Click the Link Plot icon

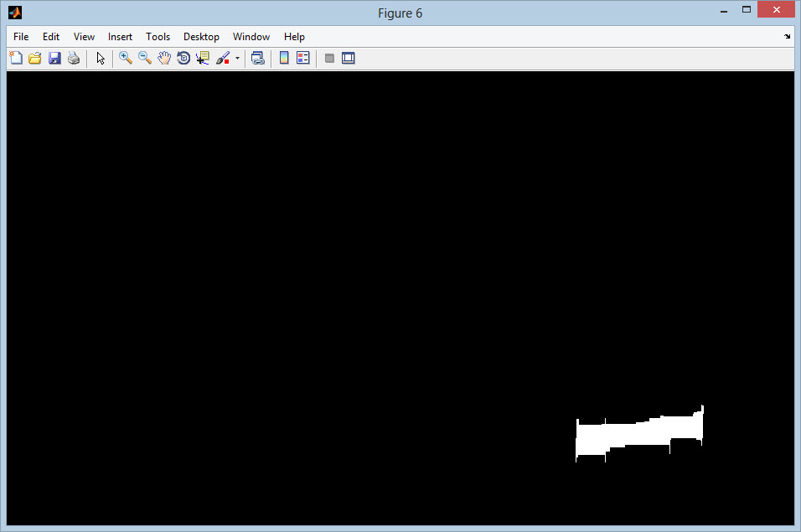[x=258, y=58]
